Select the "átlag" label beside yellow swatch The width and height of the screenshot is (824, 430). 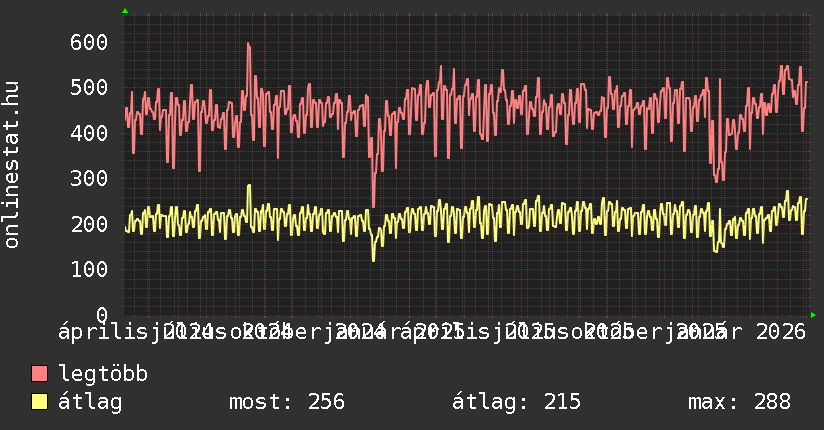click(90, 402)
